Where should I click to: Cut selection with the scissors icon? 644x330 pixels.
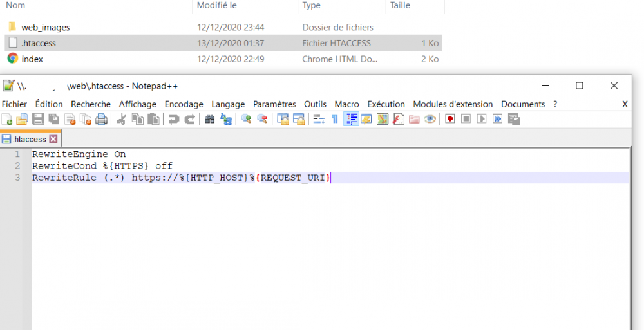(x=121, y=120)
